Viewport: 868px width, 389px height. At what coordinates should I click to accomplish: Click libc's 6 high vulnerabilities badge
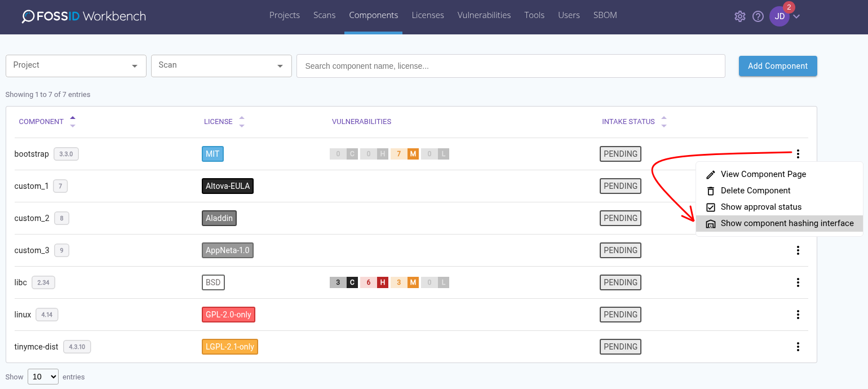374,282
